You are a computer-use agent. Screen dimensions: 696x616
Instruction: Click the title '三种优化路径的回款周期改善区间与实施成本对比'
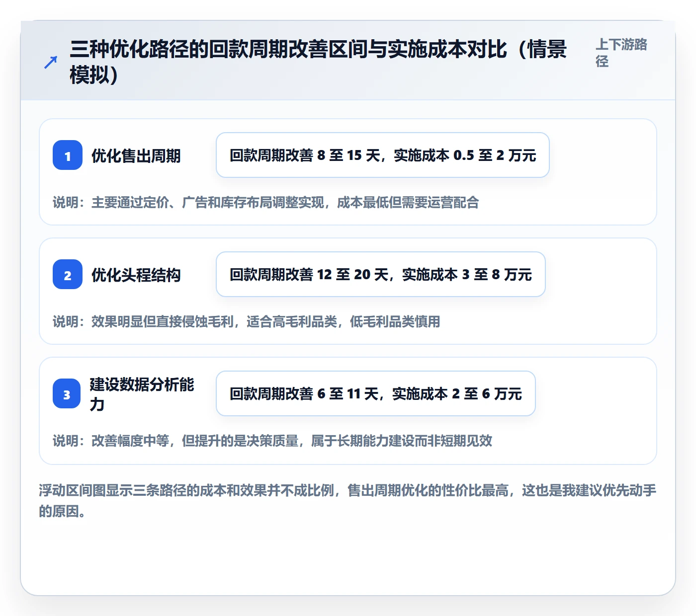(x=318, y=62)
